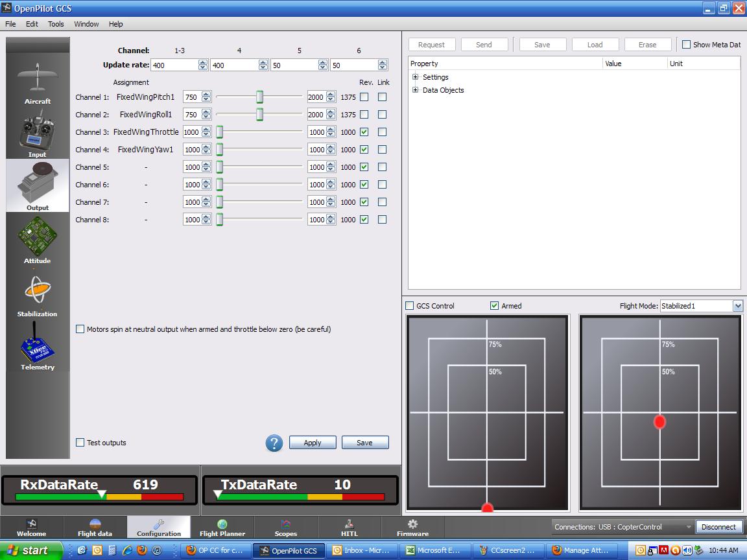Enable the Test outputs checkbox

click(x=80, y=443)
